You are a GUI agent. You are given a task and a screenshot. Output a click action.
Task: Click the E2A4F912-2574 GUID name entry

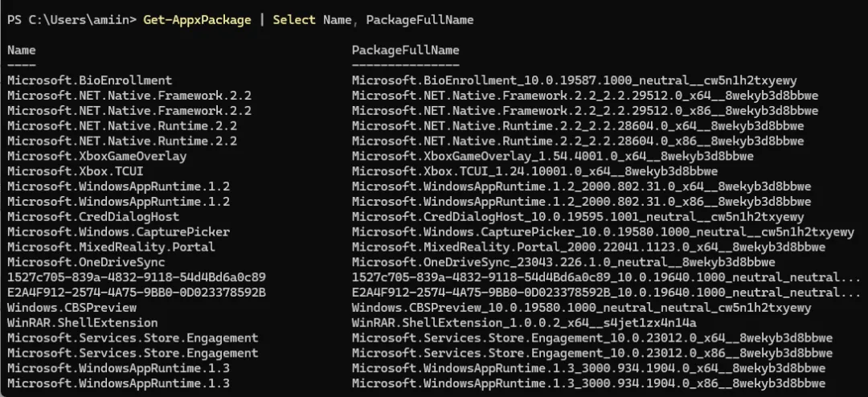[x=136, y=293]
